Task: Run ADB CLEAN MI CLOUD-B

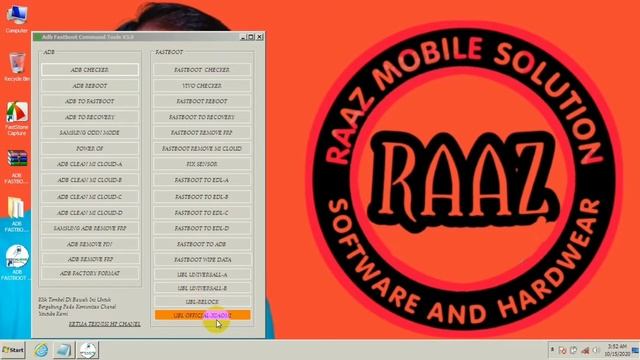Action: point(90,180)
